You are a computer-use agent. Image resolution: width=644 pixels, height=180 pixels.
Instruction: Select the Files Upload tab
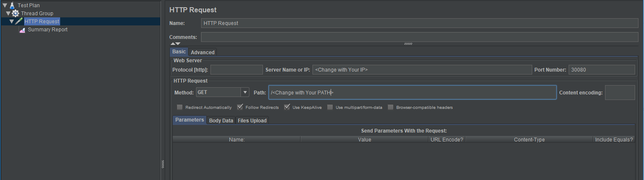click(252, 121)
